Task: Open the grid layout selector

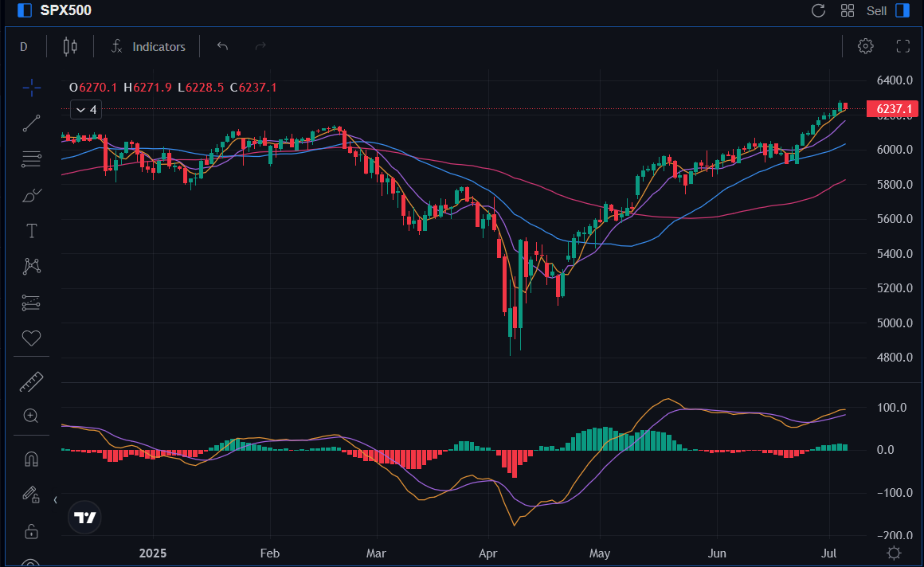Action: [848, 10]
